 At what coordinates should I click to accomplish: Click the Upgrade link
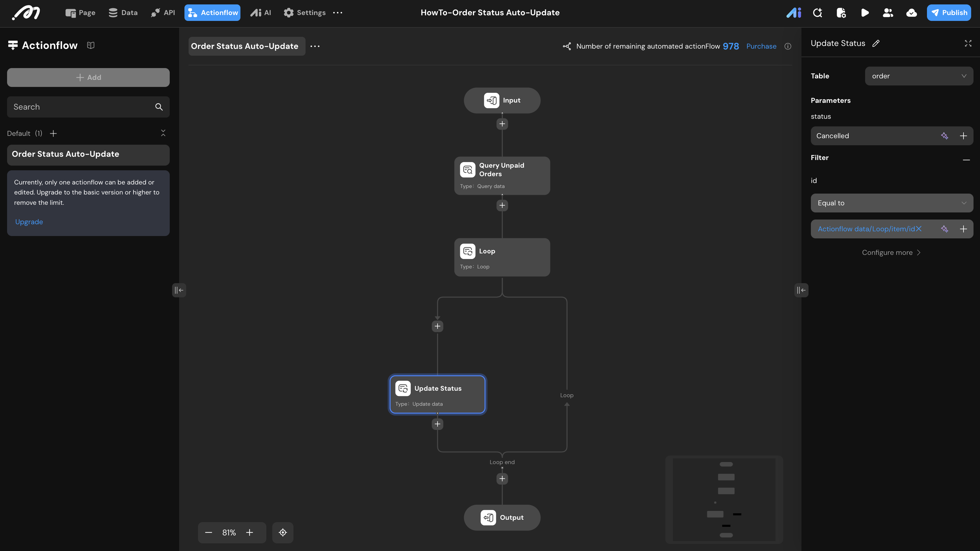[x=29, y=222]
